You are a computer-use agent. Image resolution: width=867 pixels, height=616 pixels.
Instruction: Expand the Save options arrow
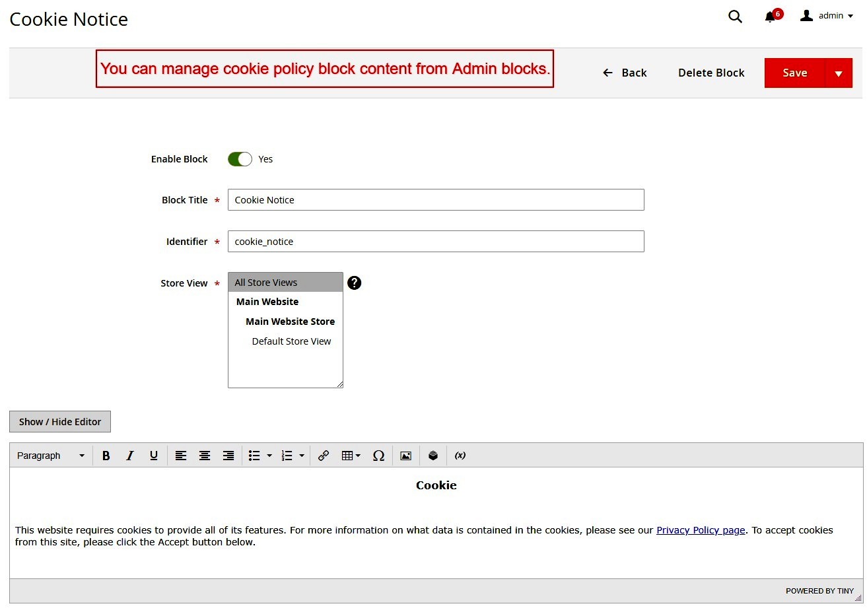pos(839,73)
